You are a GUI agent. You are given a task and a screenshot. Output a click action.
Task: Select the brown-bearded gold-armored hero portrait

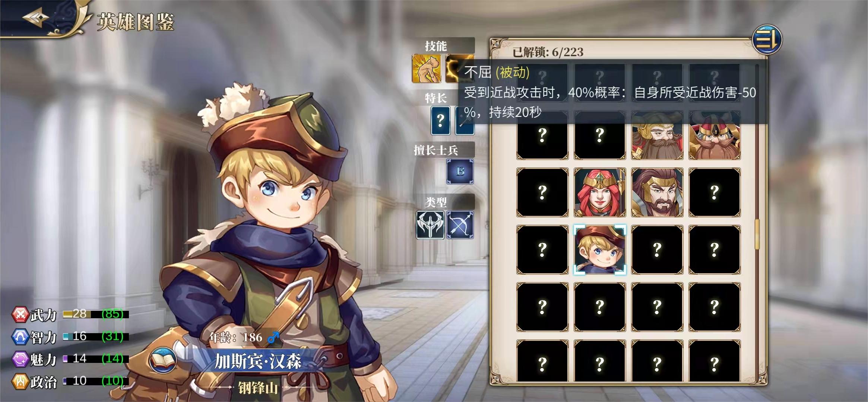(657, 192)
